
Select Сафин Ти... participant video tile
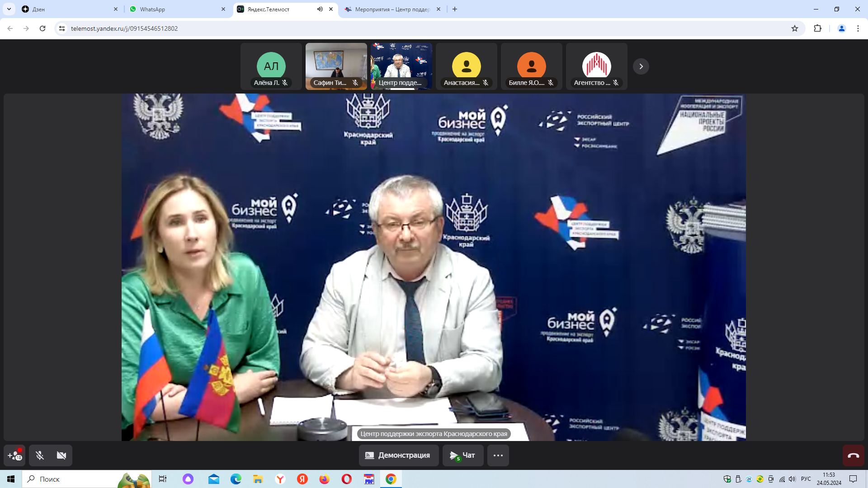336,66
